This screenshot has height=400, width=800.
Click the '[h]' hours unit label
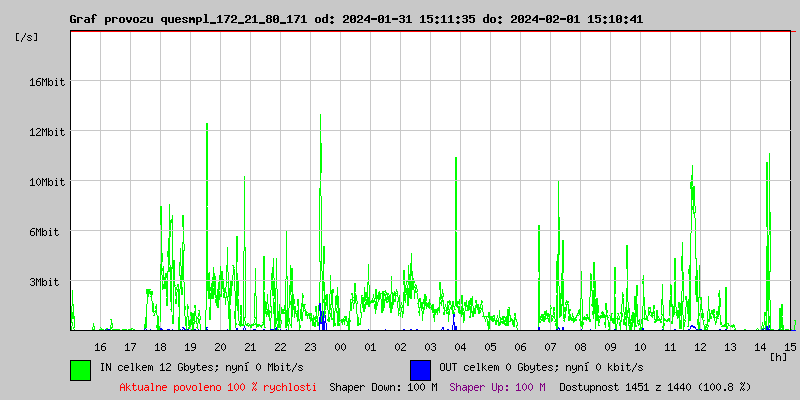click(x=779, y=356)
